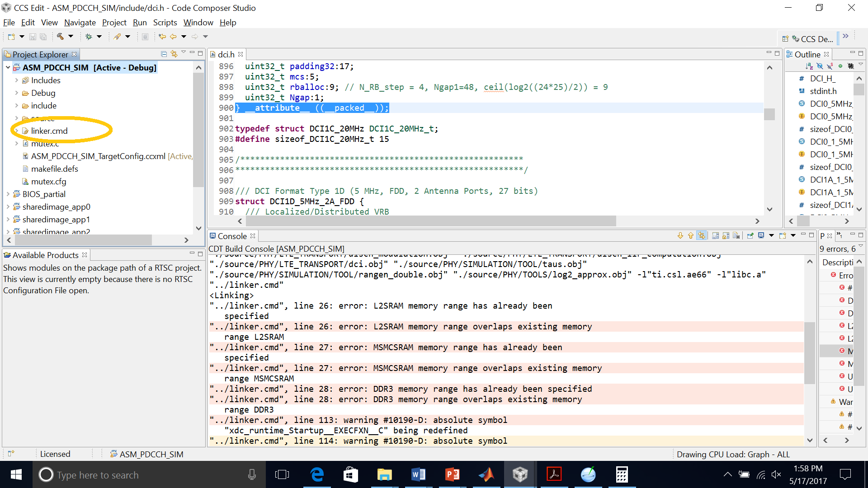Click the Console vertical scrollbar
Image resolution: width=868 pixels, height=488 pixels.
[810, 352]
